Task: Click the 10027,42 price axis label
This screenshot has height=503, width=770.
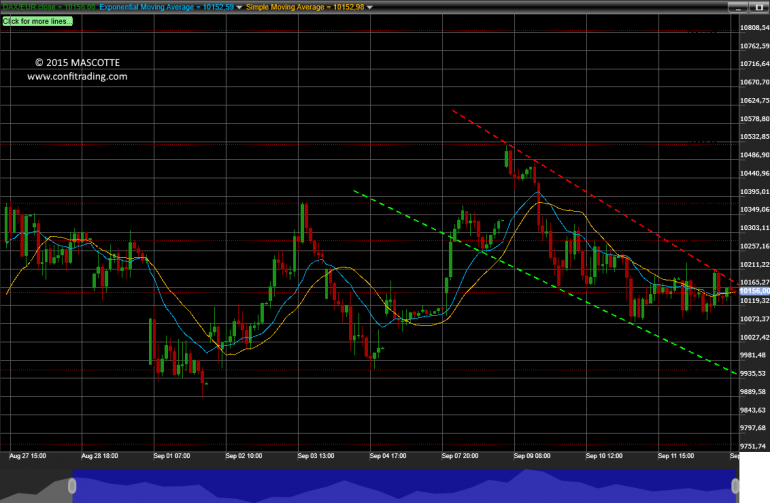Action: [755, 337]
